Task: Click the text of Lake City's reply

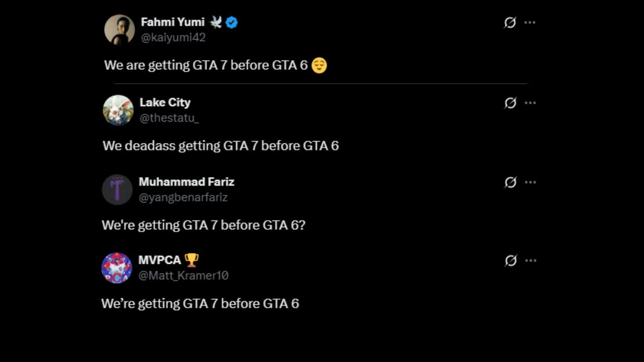Action: point(221,146)
